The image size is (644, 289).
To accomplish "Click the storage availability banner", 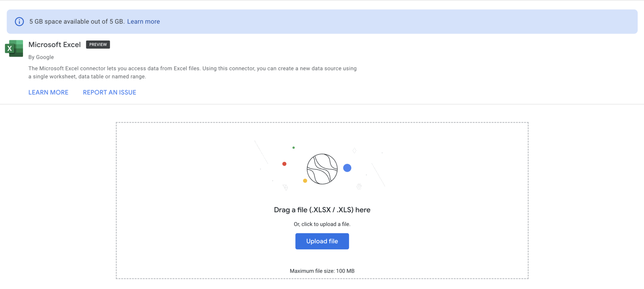I will pos(322,22).
